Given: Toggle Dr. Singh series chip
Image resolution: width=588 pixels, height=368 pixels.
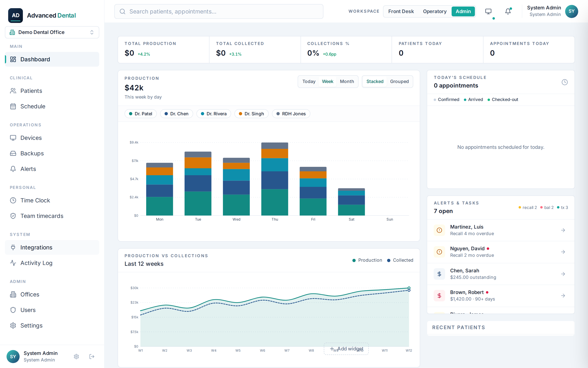Looking at the screenshot, I should coord(251,114).
